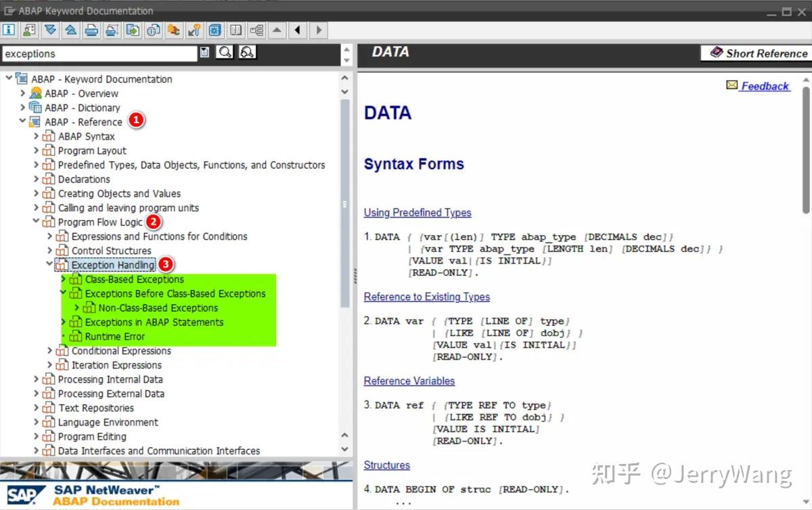The height and width of the screenshot is (510, 812).
Task: Open advanced search via second magnifier icon
Action: 246,51
